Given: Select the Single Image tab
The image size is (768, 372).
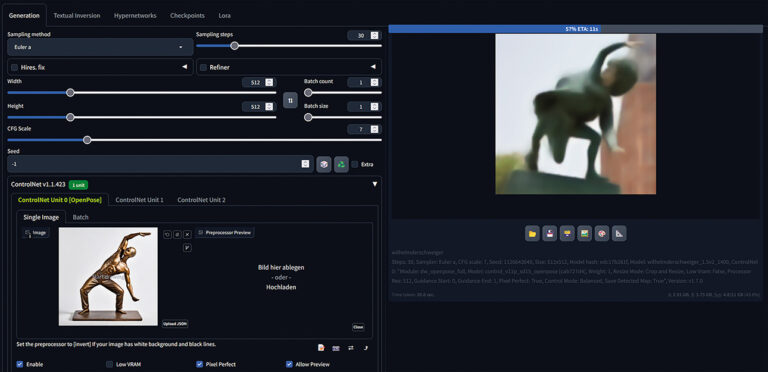Looking at the screenshot, I should point(41,217).
